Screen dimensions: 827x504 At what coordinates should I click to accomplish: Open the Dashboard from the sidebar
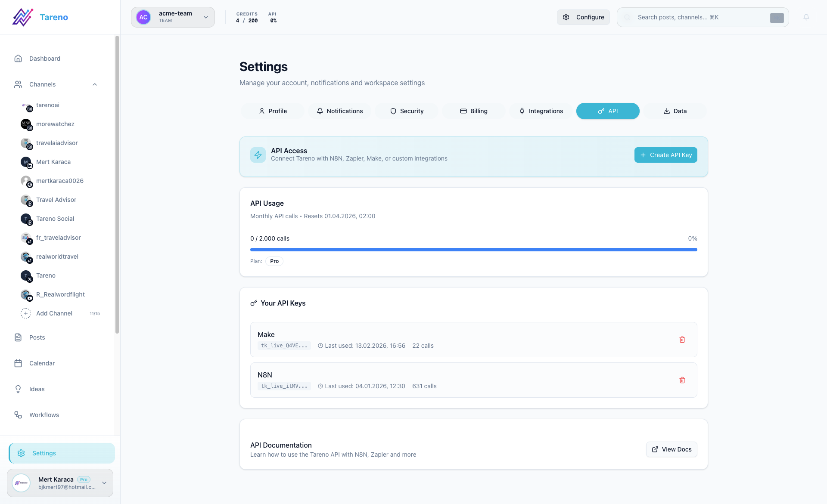coord(44,58)
